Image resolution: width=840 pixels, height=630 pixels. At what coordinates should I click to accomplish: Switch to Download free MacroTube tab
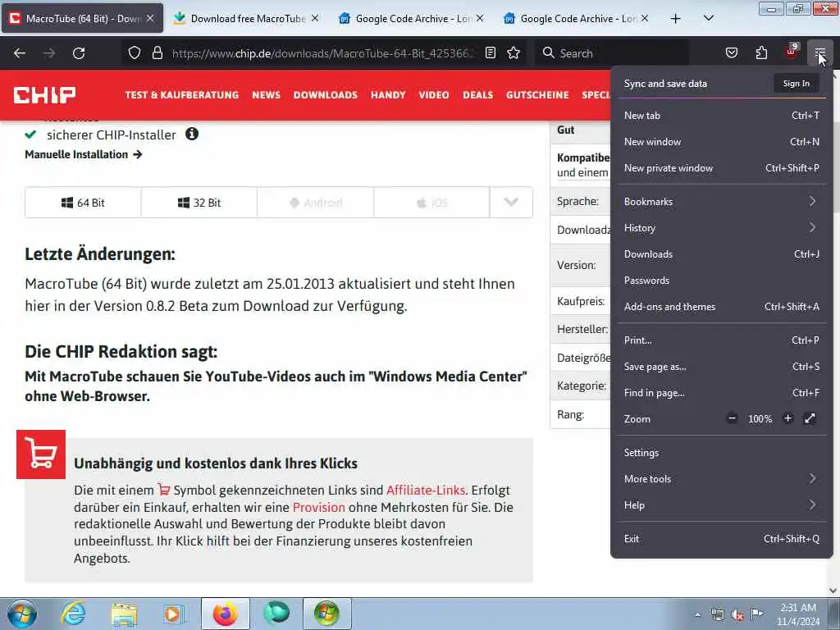click(x=246, y=19)
